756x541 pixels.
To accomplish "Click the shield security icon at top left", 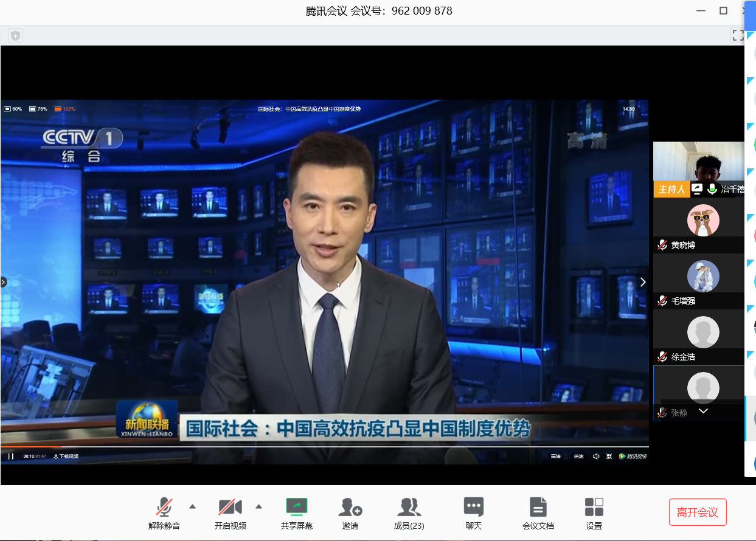I will point(16,36).
